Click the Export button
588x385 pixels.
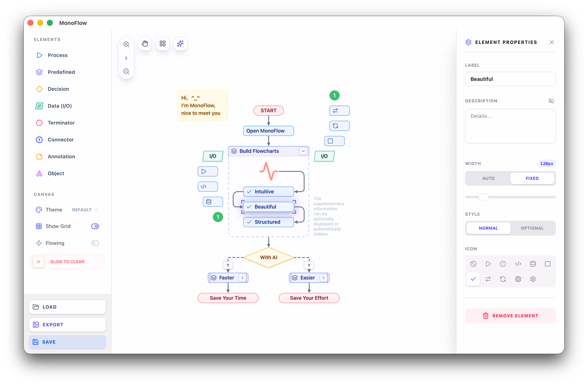coord(67,325)
